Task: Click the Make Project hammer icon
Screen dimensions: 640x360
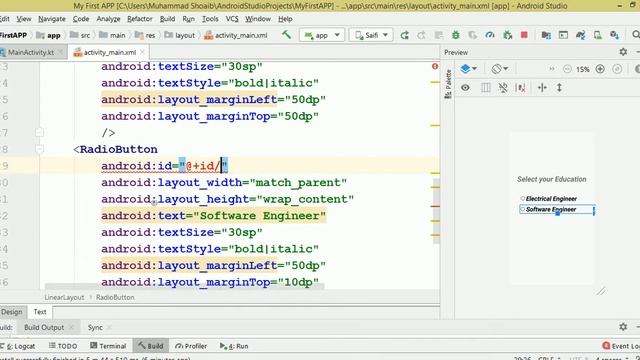Action: click(x=287, y=35)
